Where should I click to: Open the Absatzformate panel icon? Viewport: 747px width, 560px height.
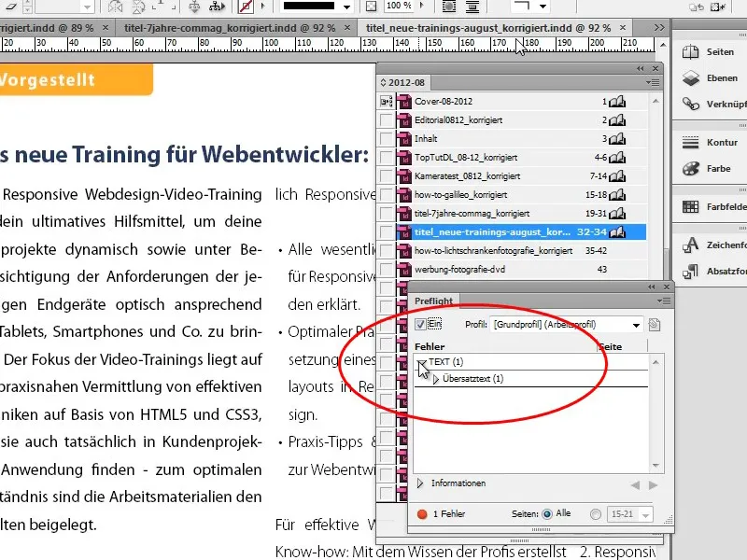click(690, 272)
